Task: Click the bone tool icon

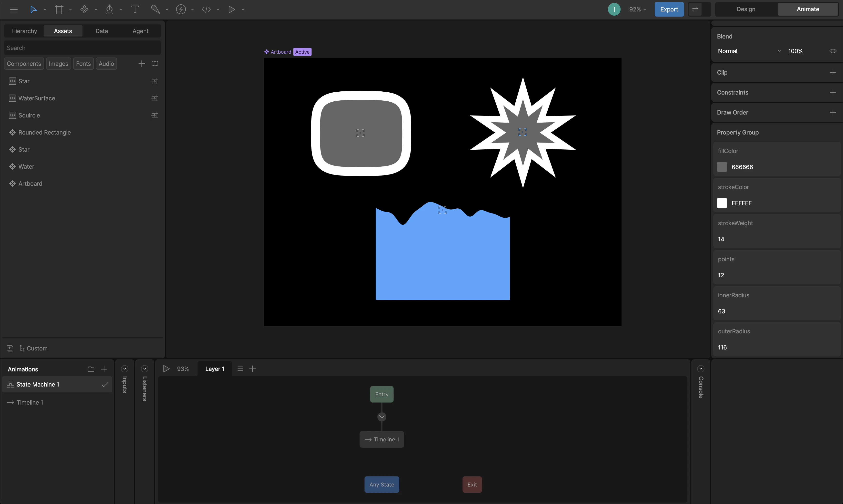Action: point(155,9)
